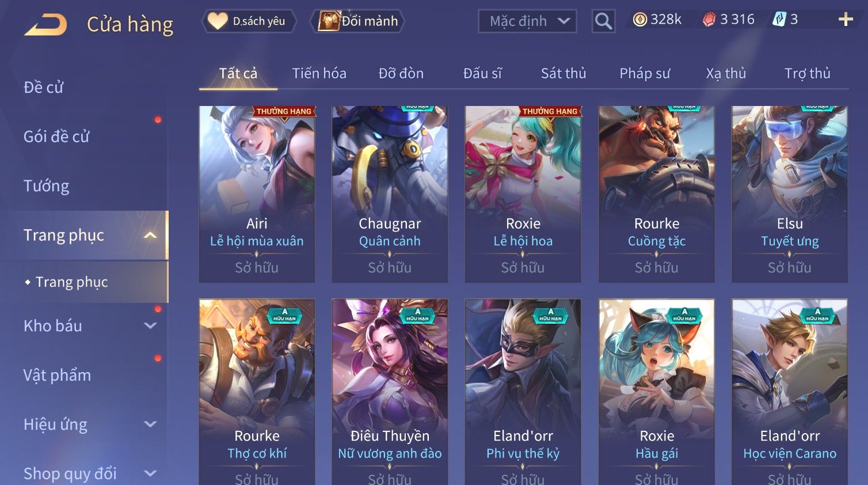Open the search magnifier icon
This screenshot has width=868, height=485.
coord(603,21)
